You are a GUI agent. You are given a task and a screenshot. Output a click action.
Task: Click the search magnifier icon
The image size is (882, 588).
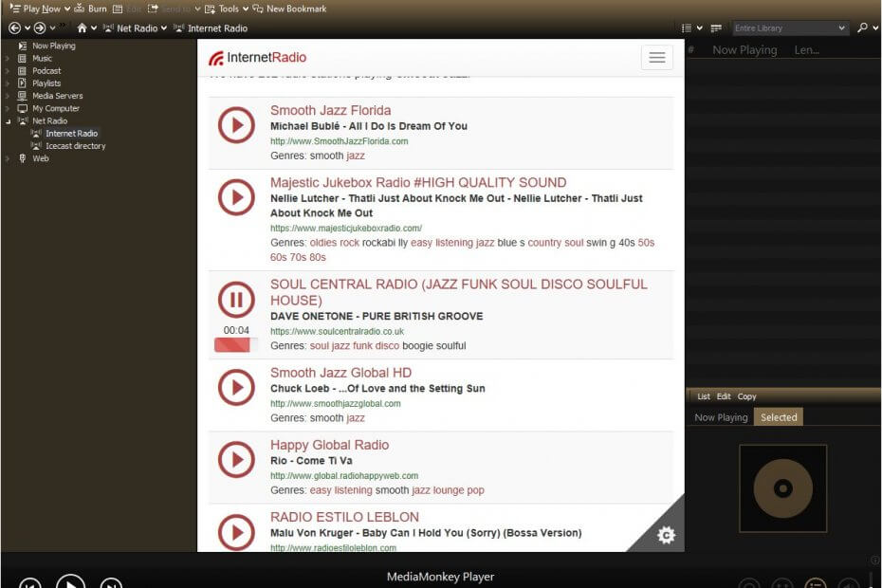coord(862,28)
